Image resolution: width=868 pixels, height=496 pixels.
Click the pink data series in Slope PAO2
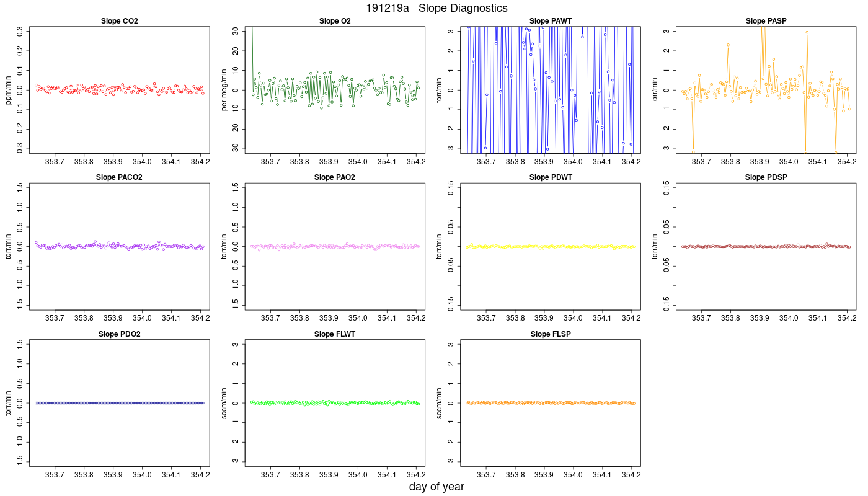335,246
